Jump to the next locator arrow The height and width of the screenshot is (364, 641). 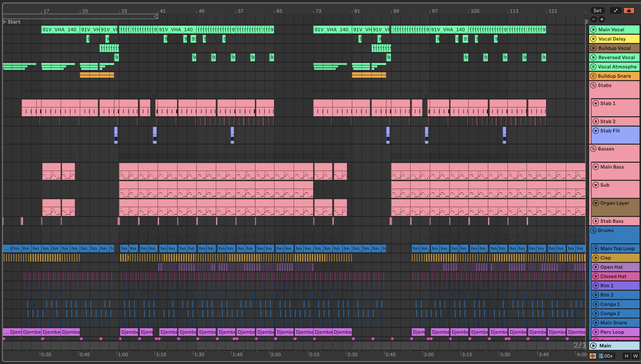click(601, 19)
